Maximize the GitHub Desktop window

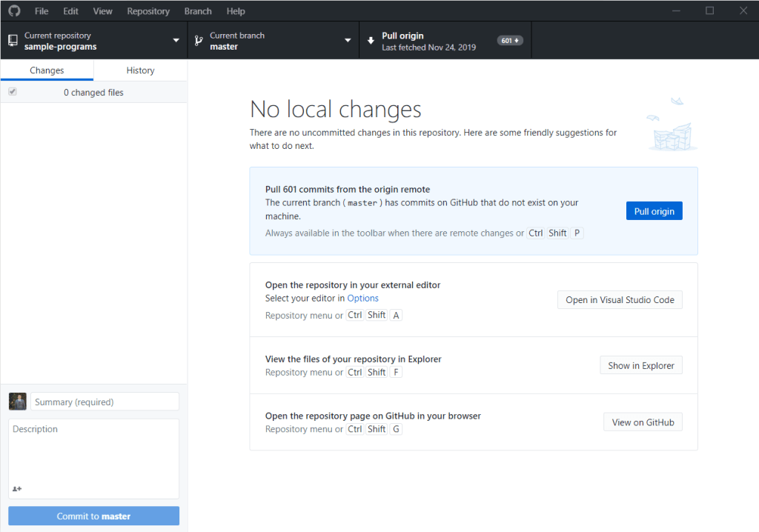point(709,10)
